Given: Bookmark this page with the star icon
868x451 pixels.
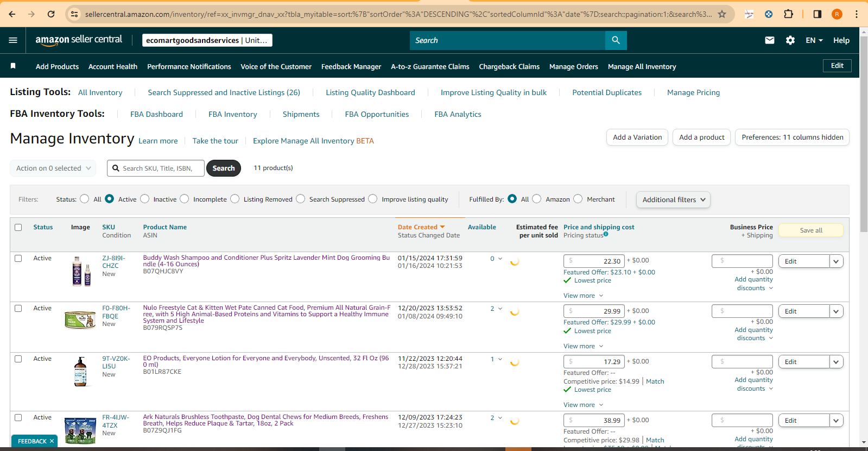Looking at the screenshot, I should 722,14.
